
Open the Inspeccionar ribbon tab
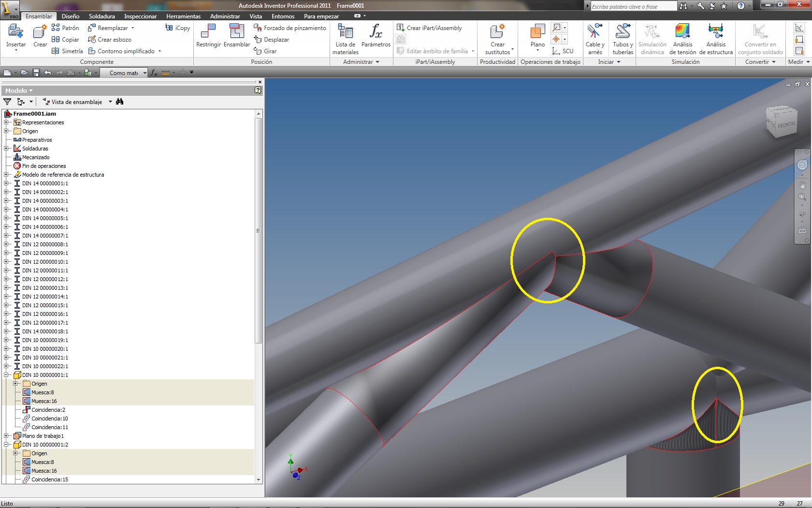click(x=141, y=16)
